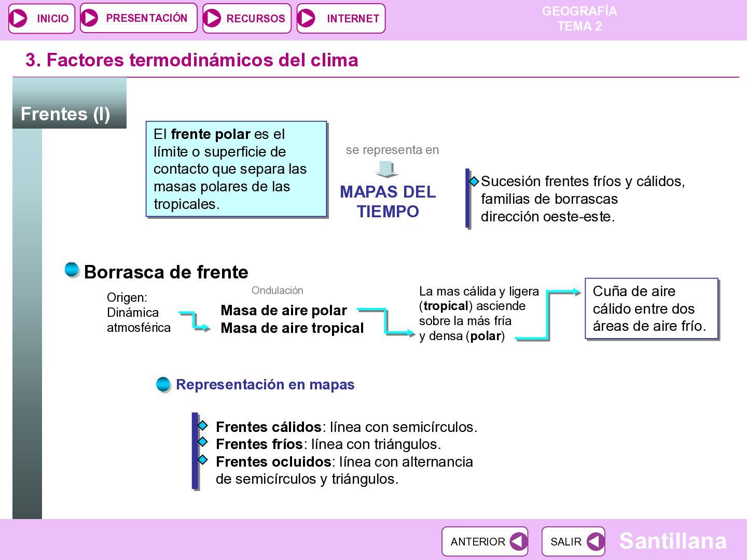Image resolution: width=747 pixels, height=560 pixels.
Task: Click the PRESENTACIÓN play arrow icon
Action: tap(90, 18)
